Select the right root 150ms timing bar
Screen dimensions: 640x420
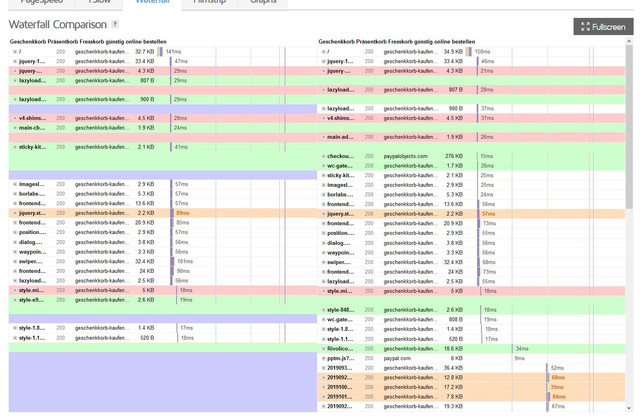(x=469, y=52)
